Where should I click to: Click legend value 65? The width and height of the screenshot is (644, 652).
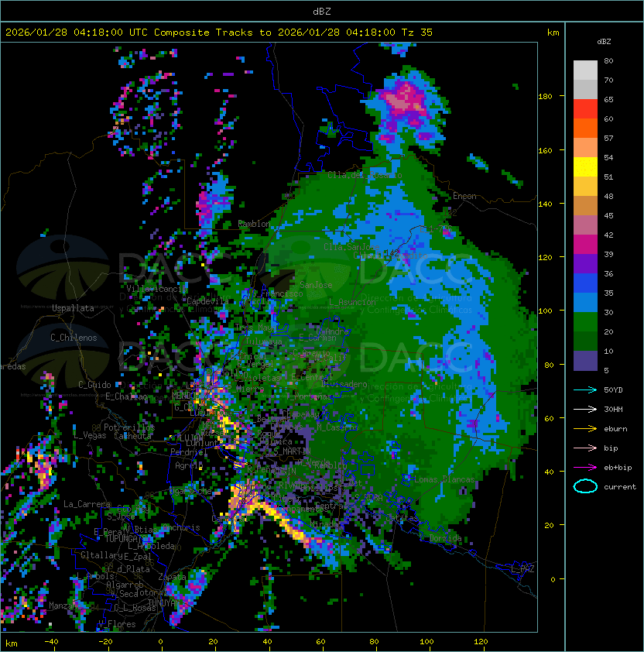tap(608, 99)
